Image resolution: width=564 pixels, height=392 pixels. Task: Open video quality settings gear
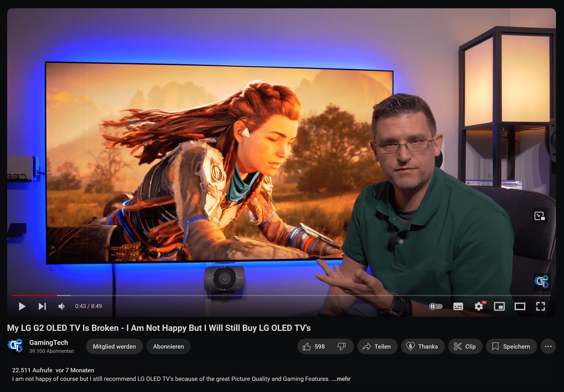point(479,306)
